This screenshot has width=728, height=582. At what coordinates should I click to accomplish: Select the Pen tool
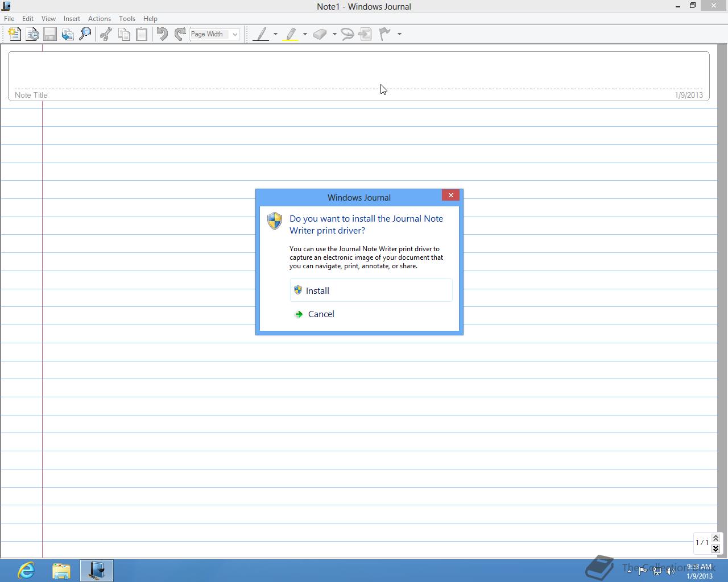pos(261,34)
